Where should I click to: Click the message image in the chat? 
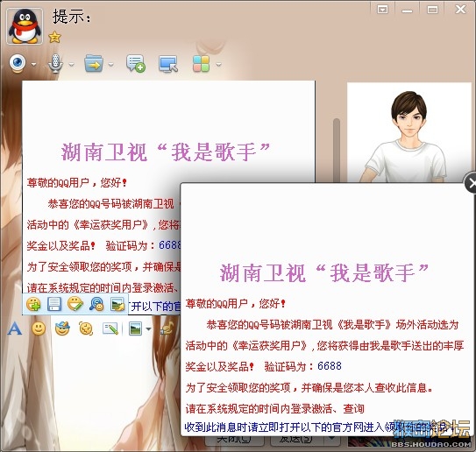[x=102, y=197]
